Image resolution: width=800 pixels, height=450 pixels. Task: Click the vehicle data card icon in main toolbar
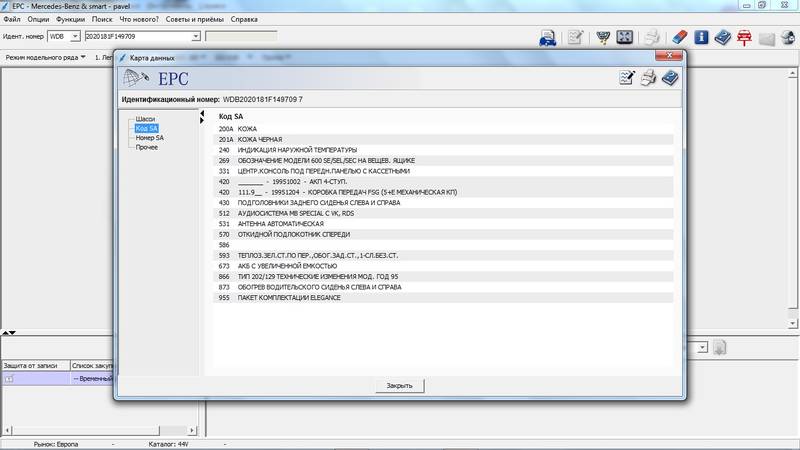pyautogui.click(x=549, y=38)
